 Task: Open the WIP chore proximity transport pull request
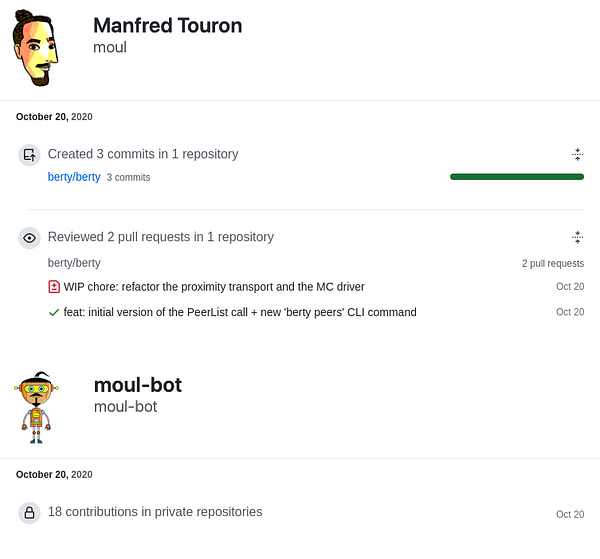coord(214,287)
